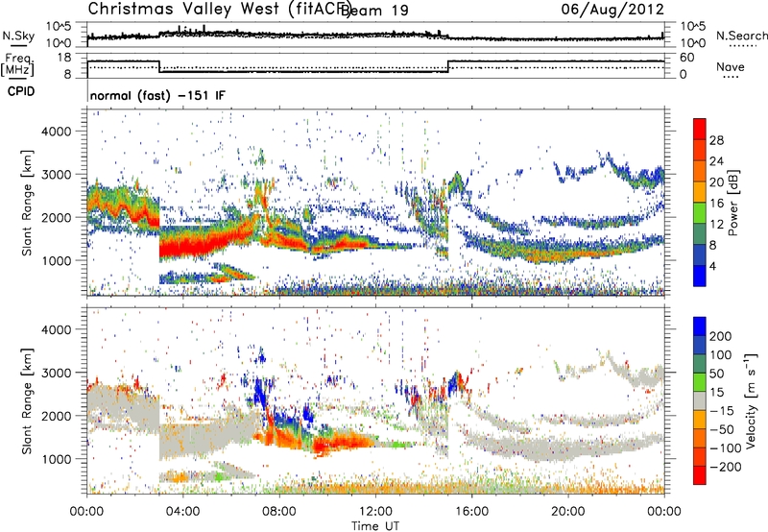Viewport: 768px width, 532px height.
Task: Select the text 'normal (fast) -151 IF'
Action: (x=157, y=95)
